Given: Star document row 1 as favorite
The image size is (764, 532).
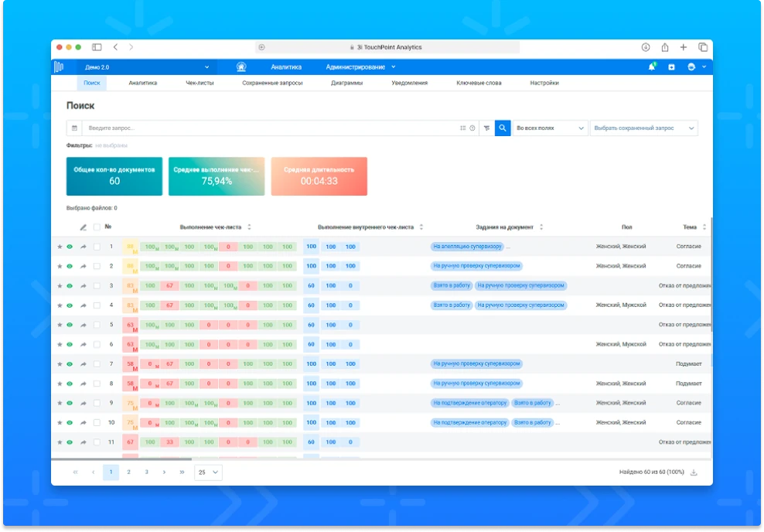Looking at the screenshot, I should pyautogui.click(x=60, y=247).
